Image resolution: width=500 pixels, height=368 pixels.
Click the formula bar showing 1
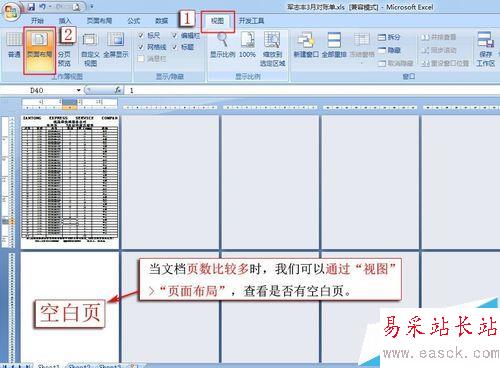(313, 90)
